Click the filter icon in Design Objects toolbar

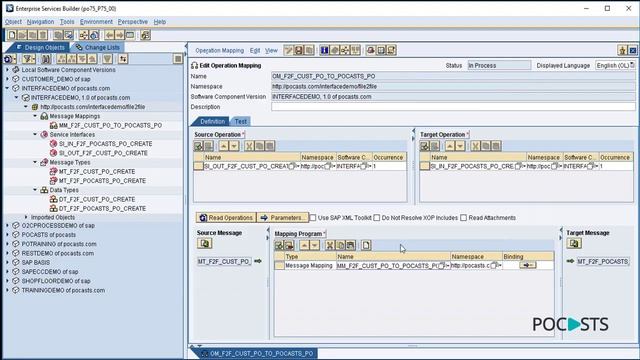(29, 59)
